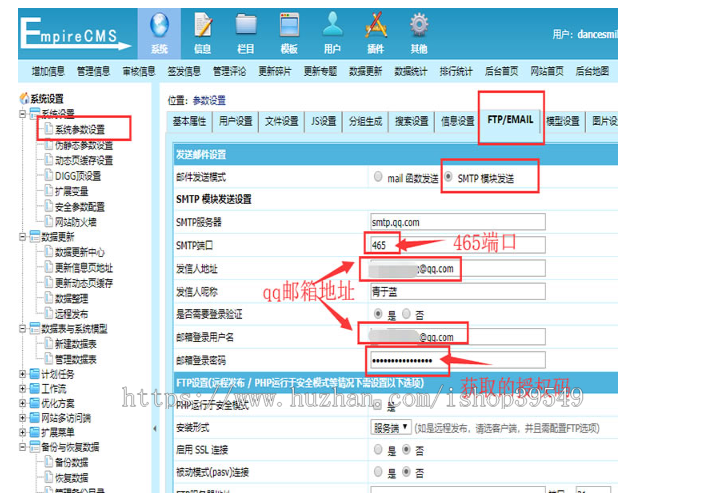This screenshot has width=706, height=497.
Task: Open the 其他 gear icon
Action: [419, 25]
